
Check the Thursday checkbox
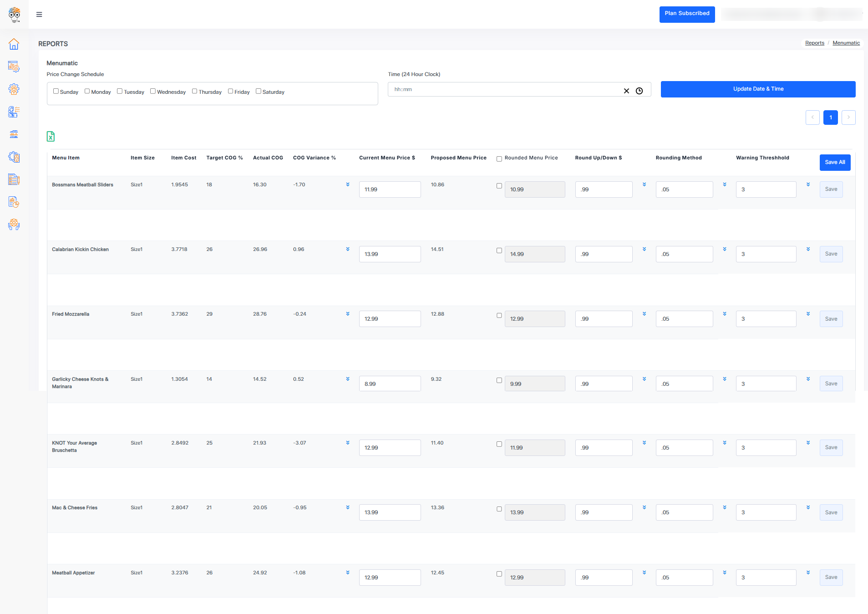tap(194, 91)
